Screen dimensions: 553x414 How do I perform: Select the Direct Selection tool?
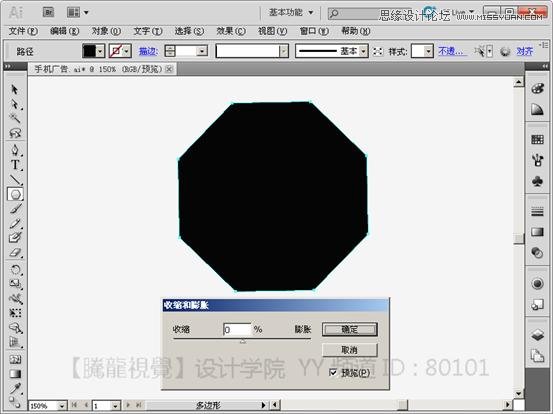pos(14,104)
